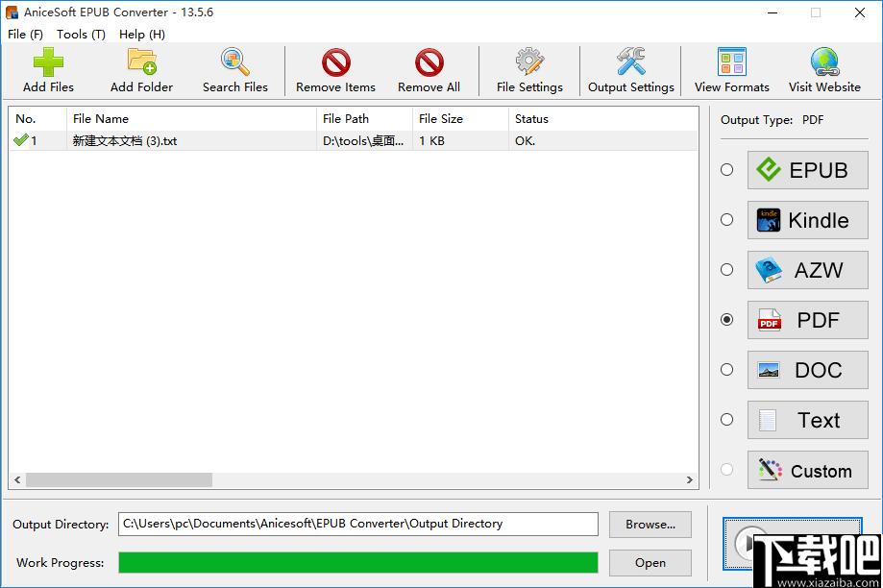
Task: Select the Custom output format button
Action: tap(807, 470)
